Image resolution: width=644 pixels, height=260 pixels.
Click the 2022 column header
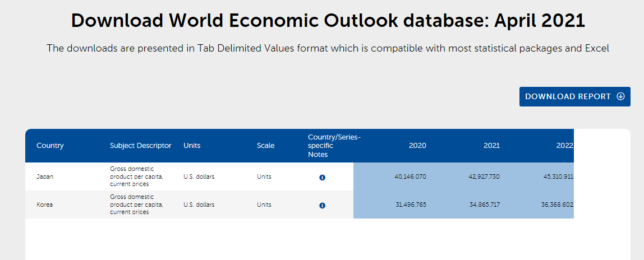tap(564, 146)
